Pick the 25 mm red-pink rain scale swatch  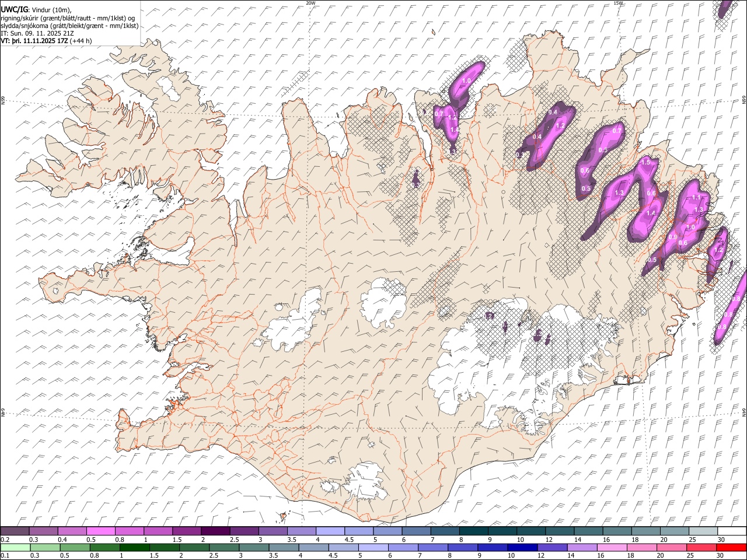(x=701, y=548)
